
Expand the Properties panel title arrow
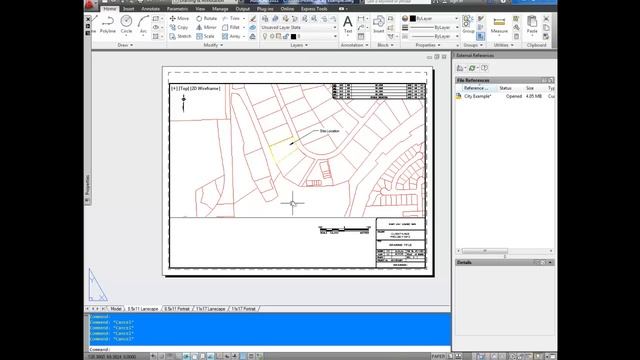439,45
